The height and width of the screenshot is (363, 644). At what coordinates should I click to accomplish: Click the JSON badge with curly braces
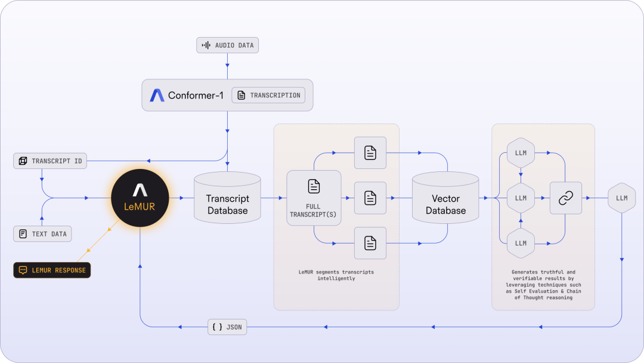click(x=227, y=327)
